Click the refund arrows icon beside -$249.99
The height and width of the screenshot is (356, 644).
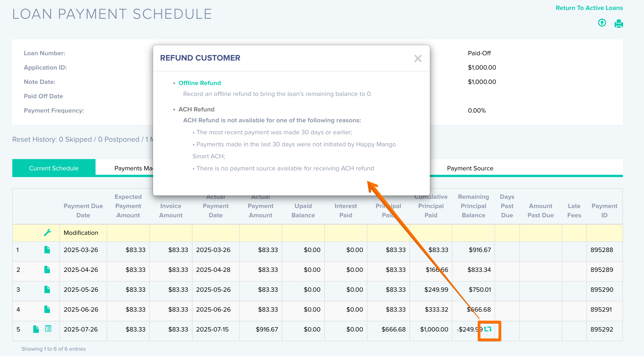point(488,329)
